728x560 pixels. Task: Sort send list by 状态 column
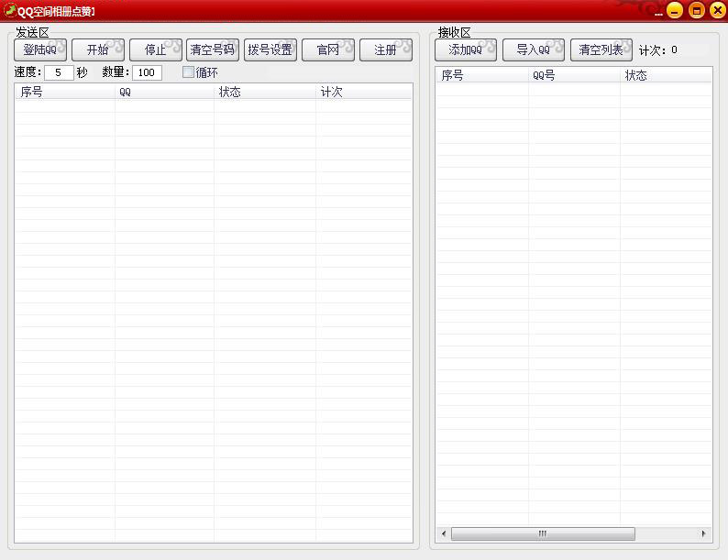[265, 92]
